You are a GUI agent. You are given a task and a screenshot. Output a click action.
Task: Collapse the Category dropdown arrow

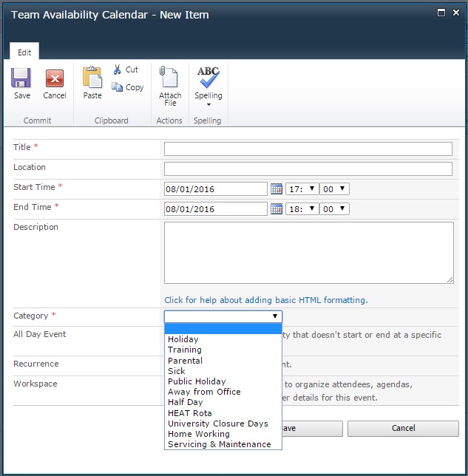[275, 316]
